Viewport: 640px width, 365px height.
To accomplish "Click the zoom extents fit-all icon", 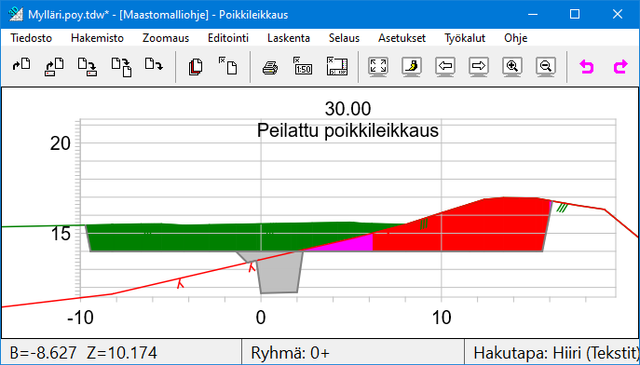I will 378,67.
